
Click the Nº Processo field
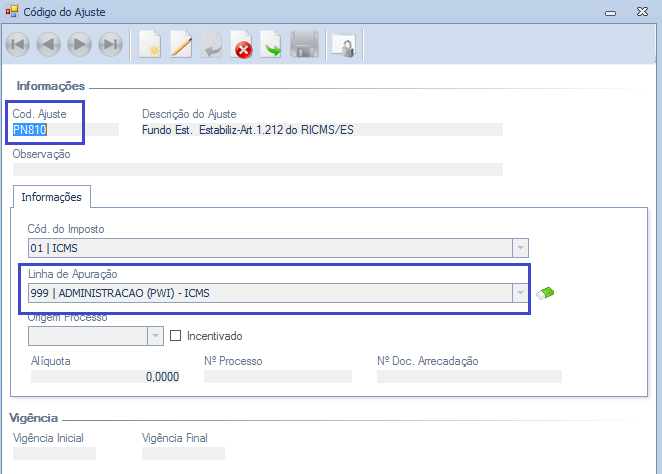click(278, 376)
